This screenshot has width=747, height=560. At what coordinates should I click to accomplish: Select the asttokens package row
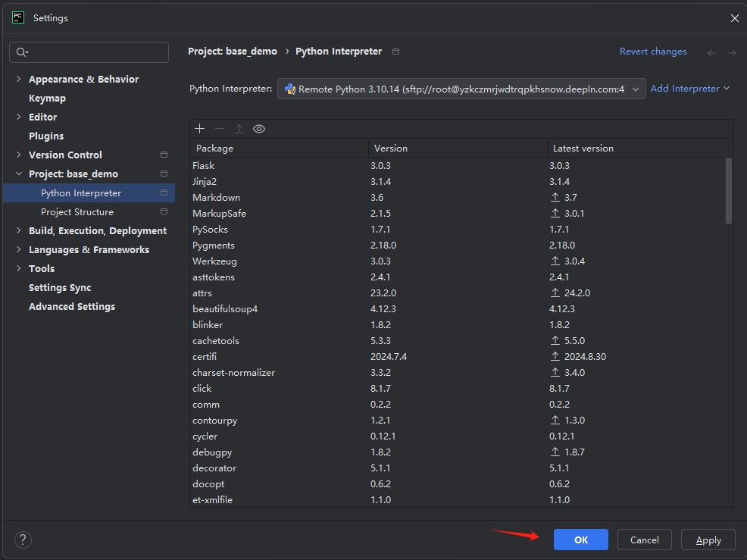[458, 277]
